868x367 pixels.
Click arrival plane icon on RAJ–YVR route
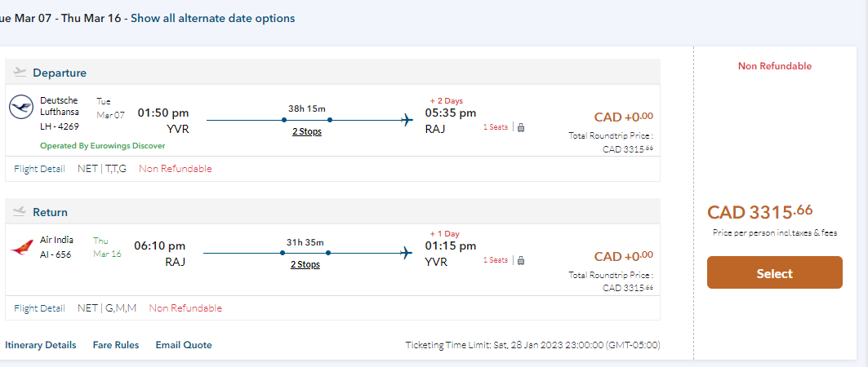pyautogui.click(x=407, y=253)
